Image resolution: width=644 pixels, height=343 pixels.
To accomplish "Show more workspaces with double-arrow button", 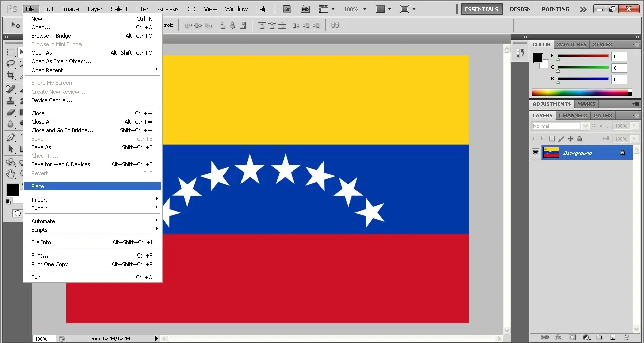I will 583,9.
